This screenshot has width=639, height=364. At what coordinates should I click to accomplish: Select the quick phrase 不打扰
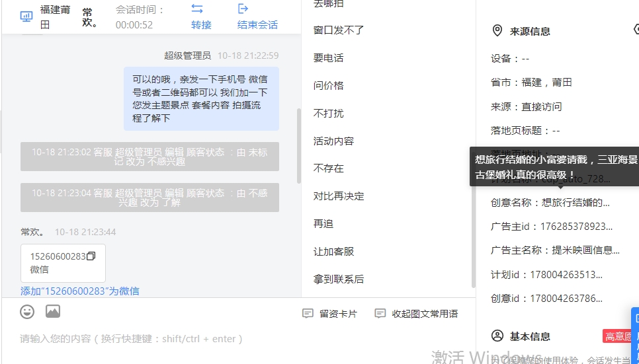click(x=329, y=113)
